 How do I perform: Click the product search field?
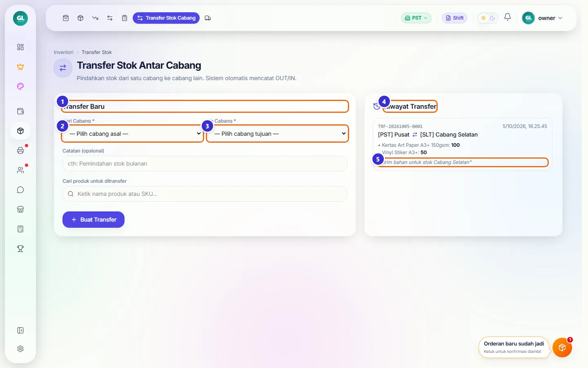click(205, 194)
